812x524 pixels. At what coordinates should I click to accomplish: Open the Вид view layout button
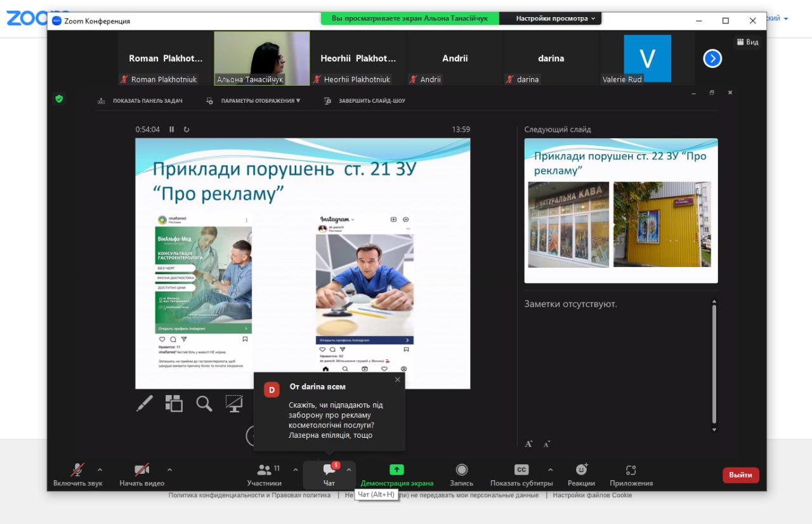[747, 42]
